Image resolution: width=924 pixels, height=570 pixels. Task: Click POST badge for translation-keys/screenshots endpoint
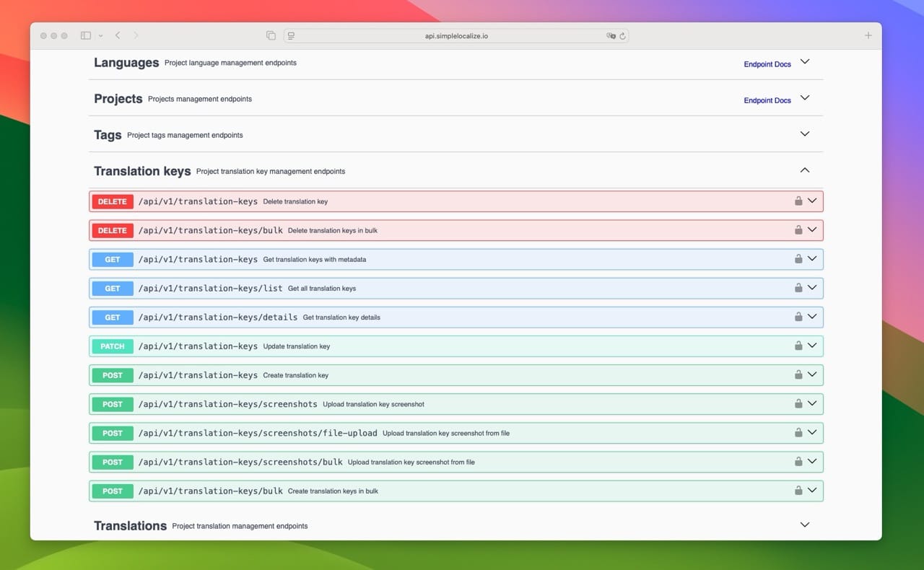(x=113, y=404)
